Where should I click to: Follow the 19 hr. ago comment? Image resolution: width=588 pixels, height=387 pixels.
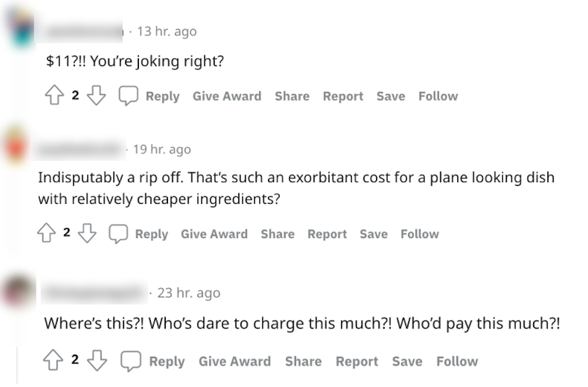click(419, 234)
